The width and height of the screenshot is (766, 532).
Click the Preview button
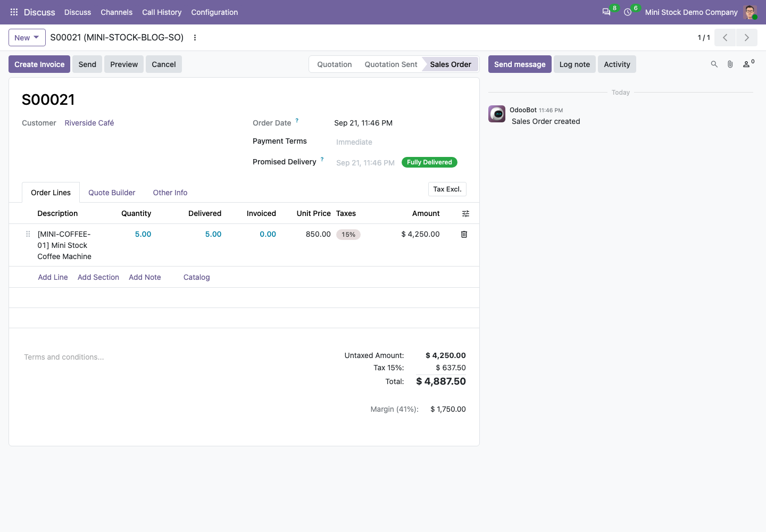pos(124,64)
